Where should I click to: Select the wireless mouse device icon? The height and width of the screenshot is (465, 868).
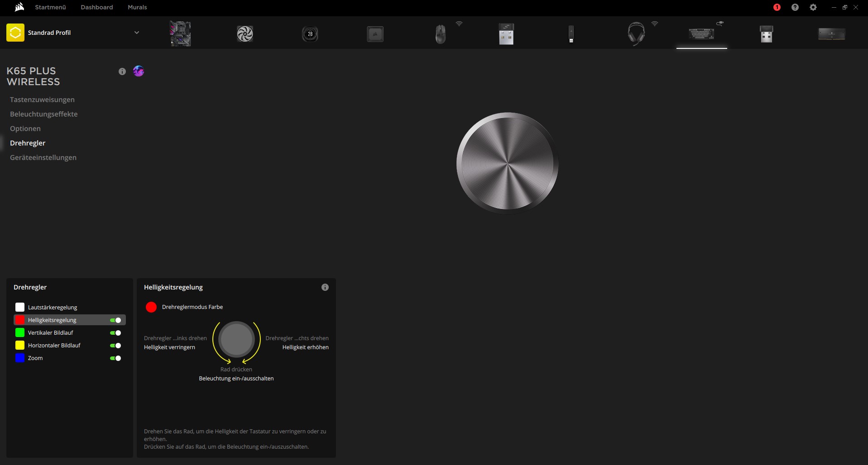pos(440,34)
